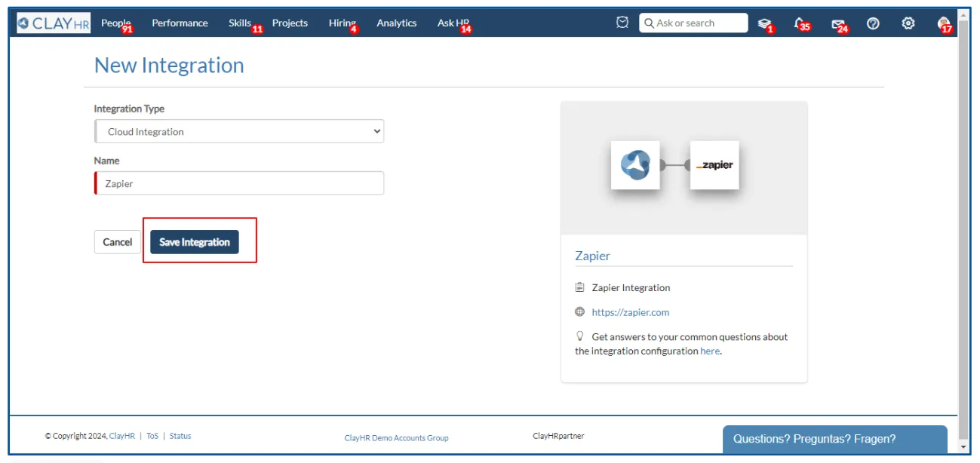Open the settings gear icon
The image size is (980, 463).
[x=908, y=23]
